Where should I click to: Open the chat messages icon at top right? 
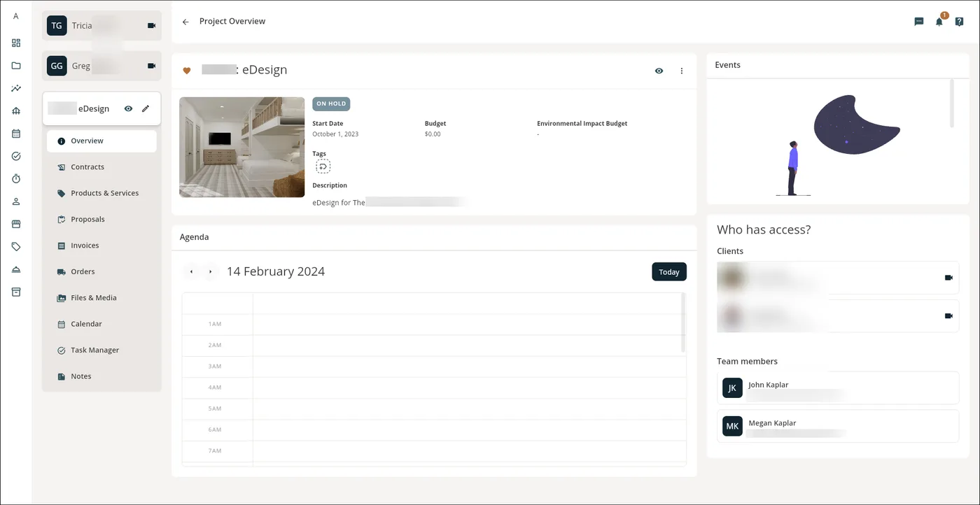coord(918,22)
